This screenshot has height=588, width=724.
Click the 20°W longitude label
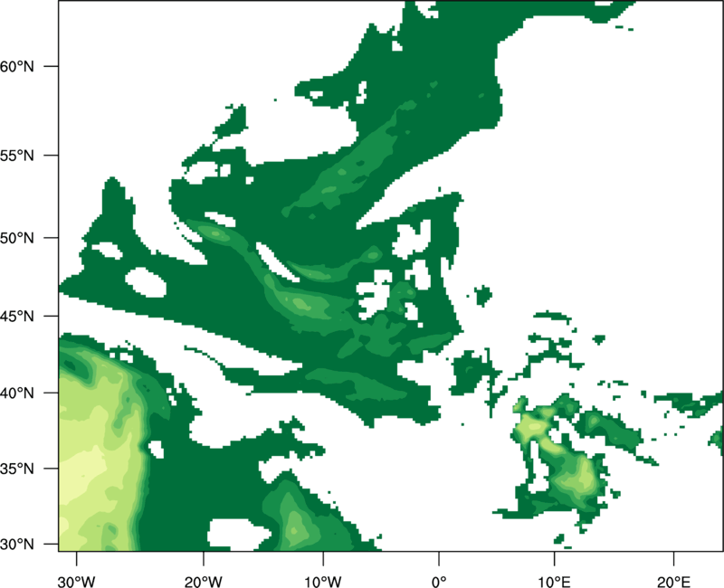pos(204,582)
